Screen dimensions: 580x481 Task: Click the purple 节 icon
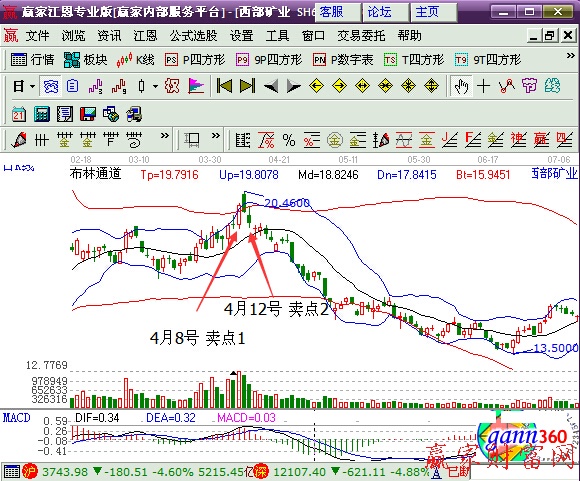(x=529, y=86)
